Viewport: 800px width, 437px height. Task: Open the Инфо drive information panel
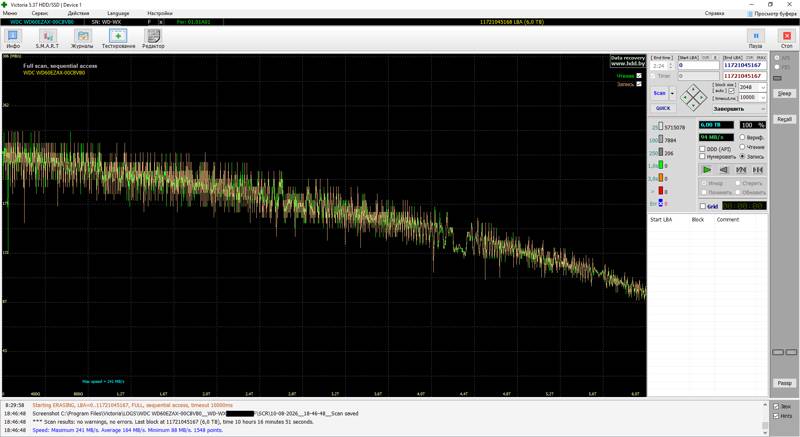[x=13, y=39]
